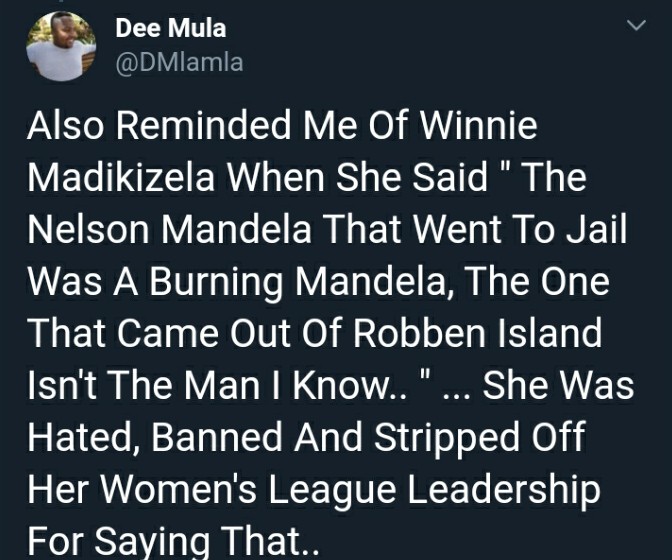Image resolution: width=672 pixels, height=560 pixels.
Task: Select the word "Madikizela" in the tweet
Action: (x=121, y=177)
